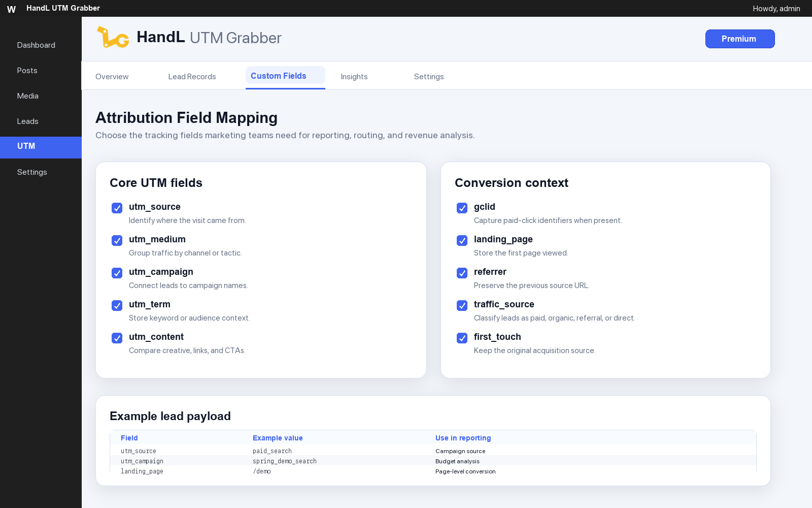Select UTM in the sidebar
Viewport: 812px width, 508px height.
(x=41, y=147)
